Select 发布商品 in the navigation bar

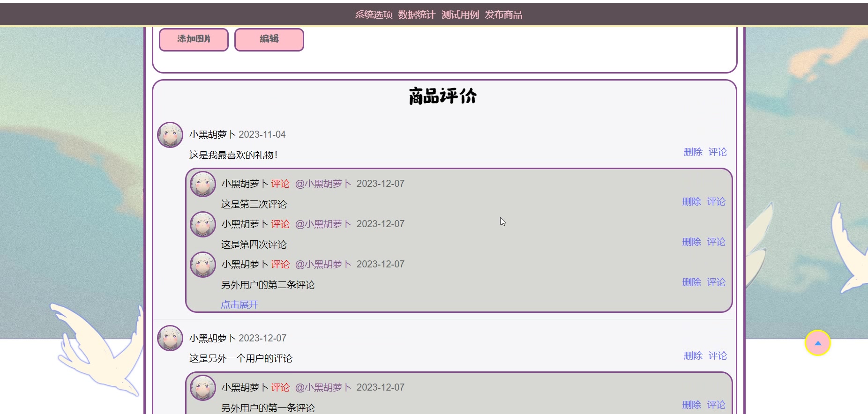[503, 15]
